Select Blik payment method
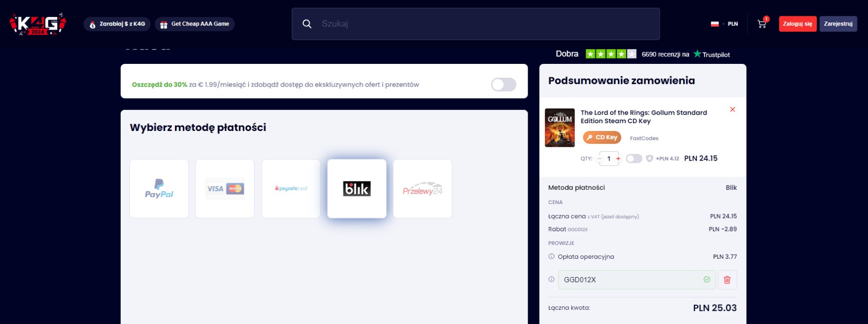This screenshot has width=868, height=324. [x=357, y=188]
